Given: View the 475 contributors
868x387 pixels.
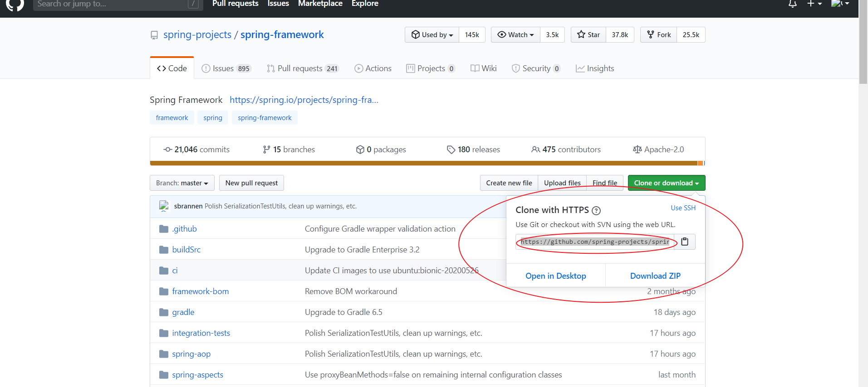Looking at the screenshot, I should point(566,150).
